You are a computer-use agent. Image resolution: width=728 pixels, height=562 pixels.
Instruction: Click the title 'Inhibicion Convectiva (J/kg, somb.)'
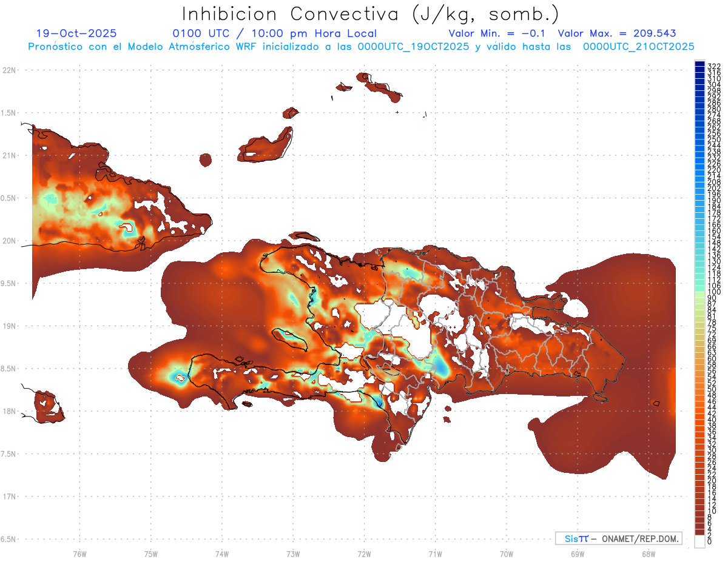[371, 15]
